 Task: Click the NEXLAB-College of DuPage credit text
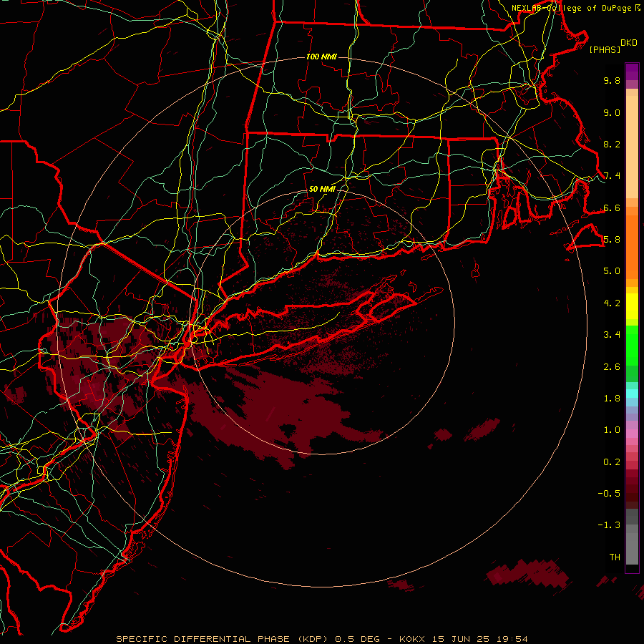tap(572, 8)
